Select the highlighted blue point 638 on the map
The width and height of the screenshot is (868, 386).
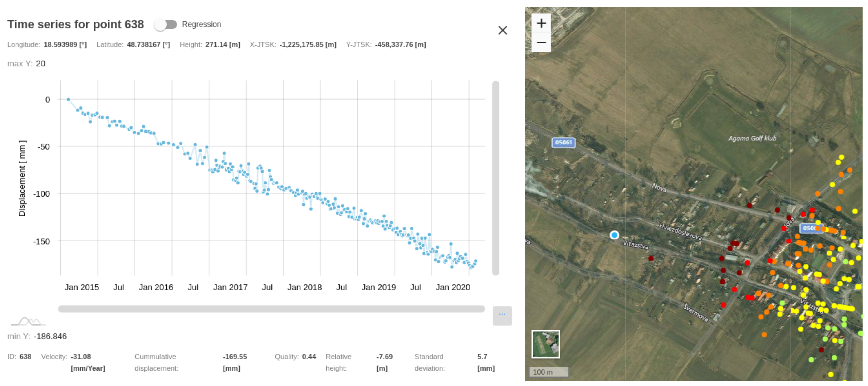(x=615, y=235)
